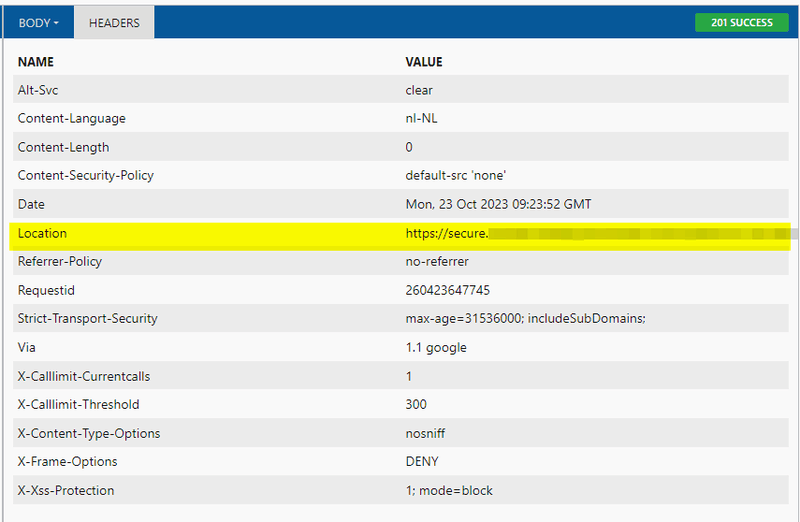800x522 pixels.
Task: Select the highlighted Location header row
Action: coord(400,236)
